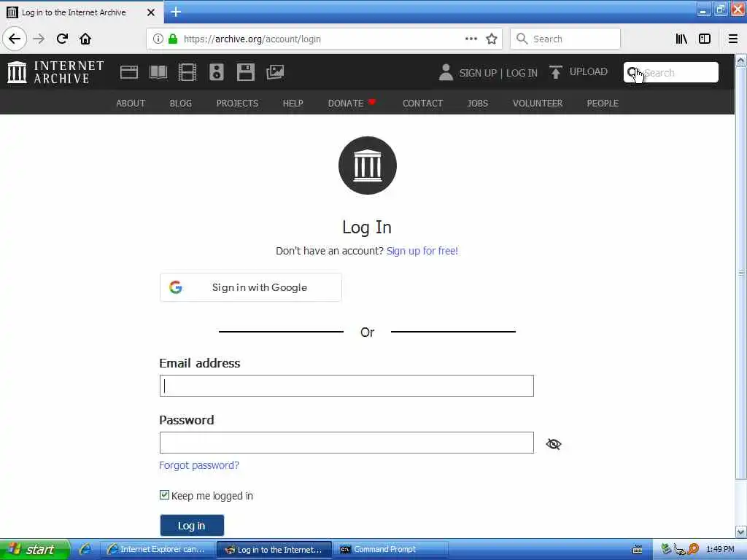
Task: Open the Texts book icon
Action: pyautogui.click(x=158, y=72)
